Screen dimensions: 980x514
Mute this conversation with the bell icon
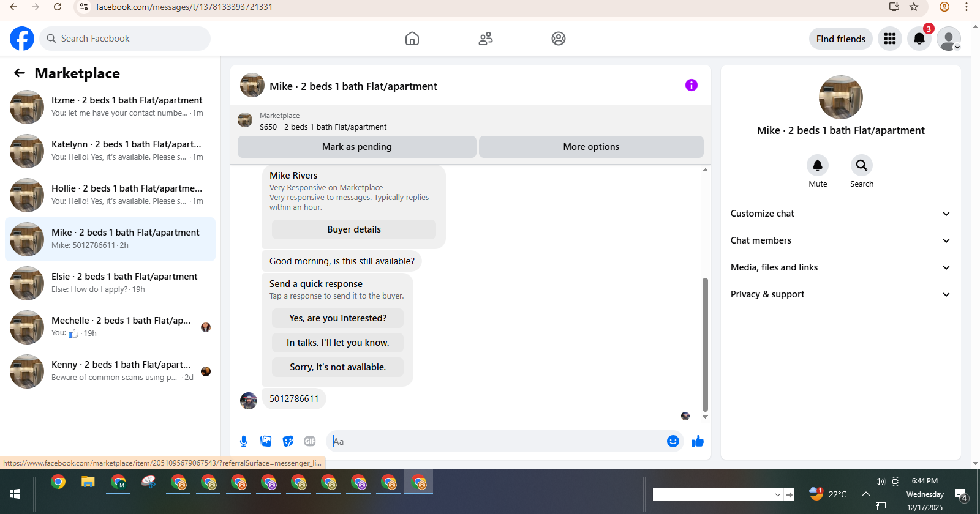(818, 165)
